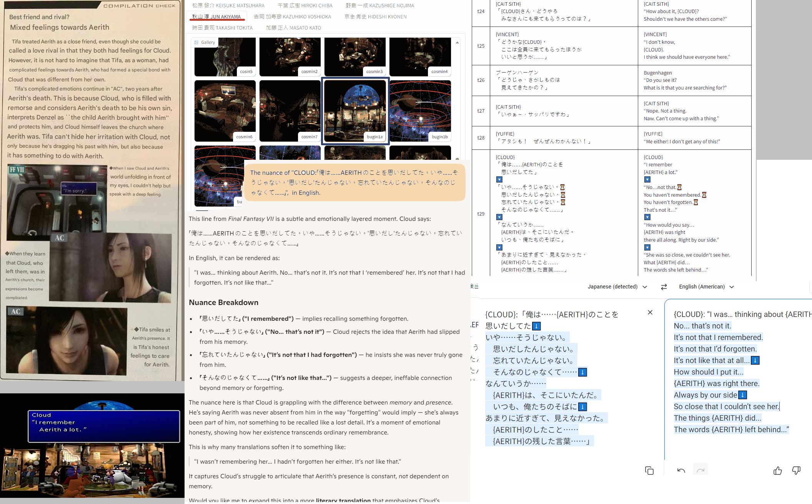
Task: Redo the translation edit
Action: (701, 471)
